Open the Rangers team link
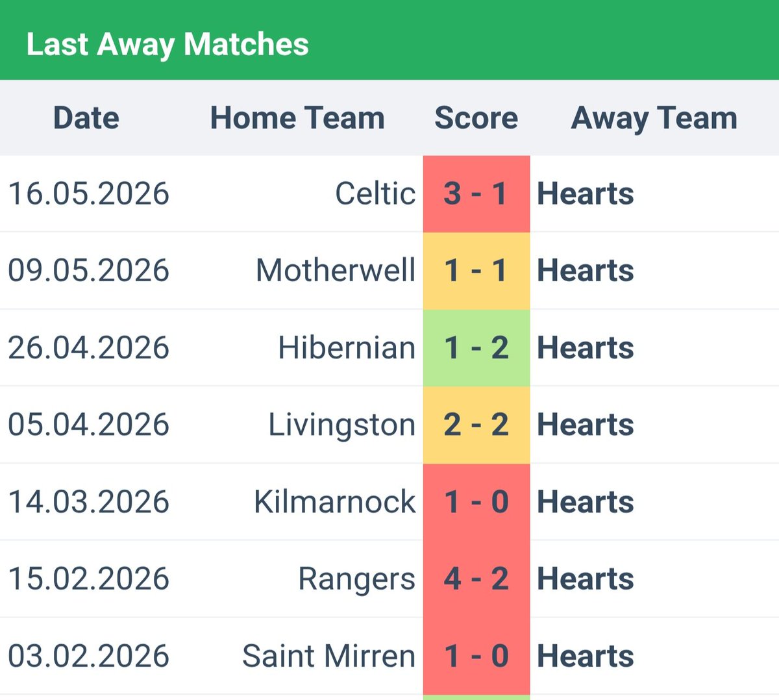This screenshot has width=779, height=700. (x=356, y=579)
